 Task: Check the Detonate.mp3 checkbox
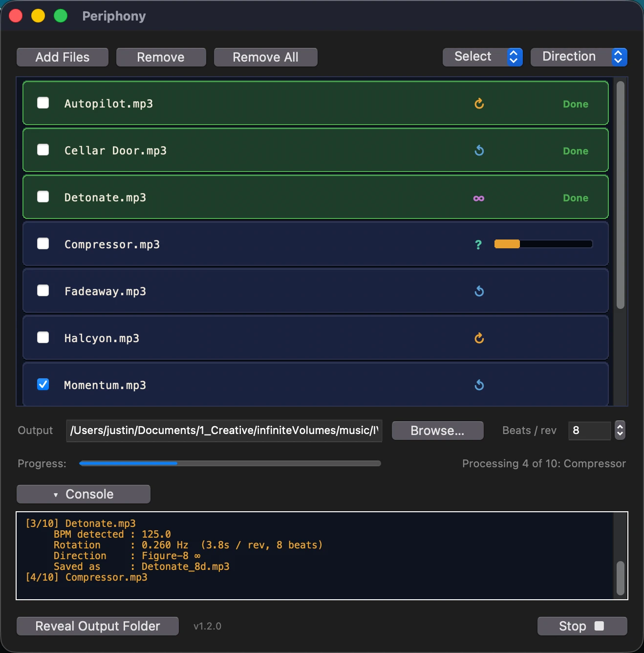tap(43, 196)
